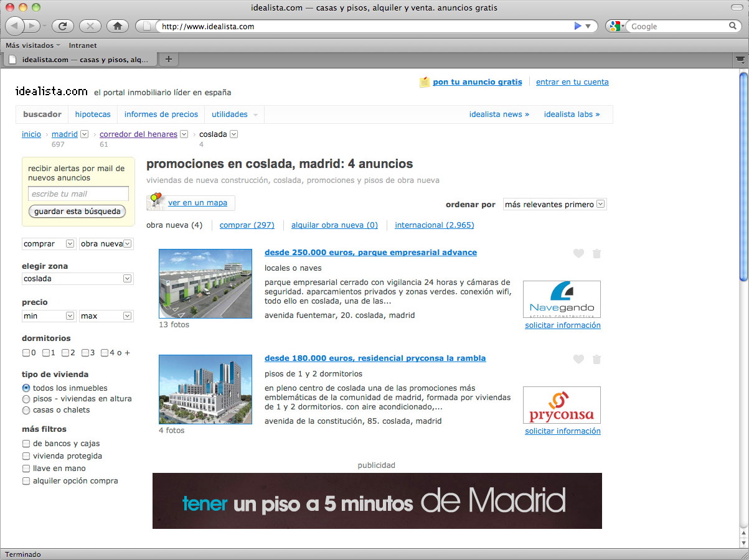Click the escribe tu mail input field

(x=78, y=194)
